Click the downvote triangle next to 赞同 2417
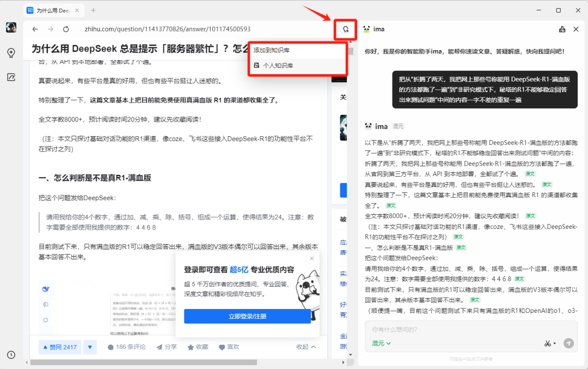The height and width of the screenshot is (369, 588). point(90,347)
